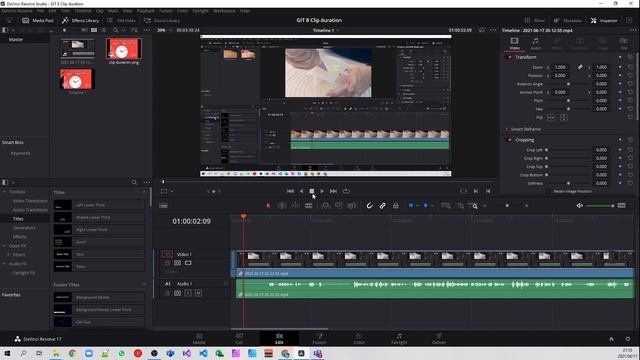Select the Blade edit mode tool
Viewport: 640px width, 360px height.
pyautogui.click(x=309, y=206)
